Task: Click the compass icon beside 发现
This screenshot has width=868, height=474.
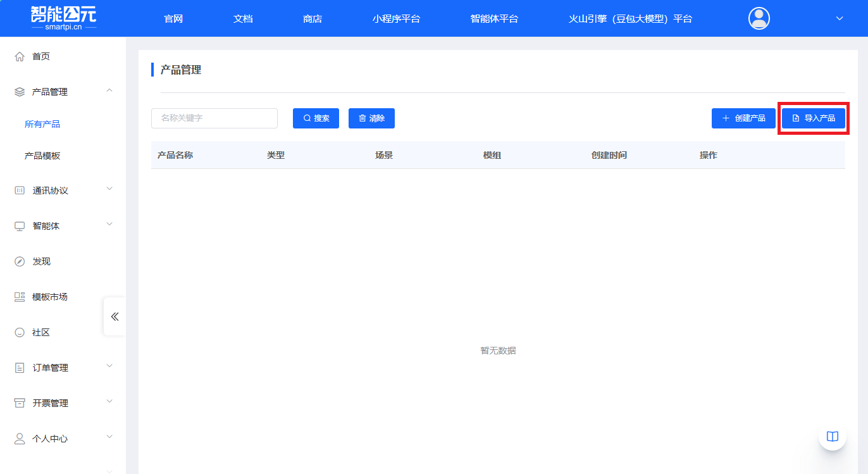Action: [20, 261]
